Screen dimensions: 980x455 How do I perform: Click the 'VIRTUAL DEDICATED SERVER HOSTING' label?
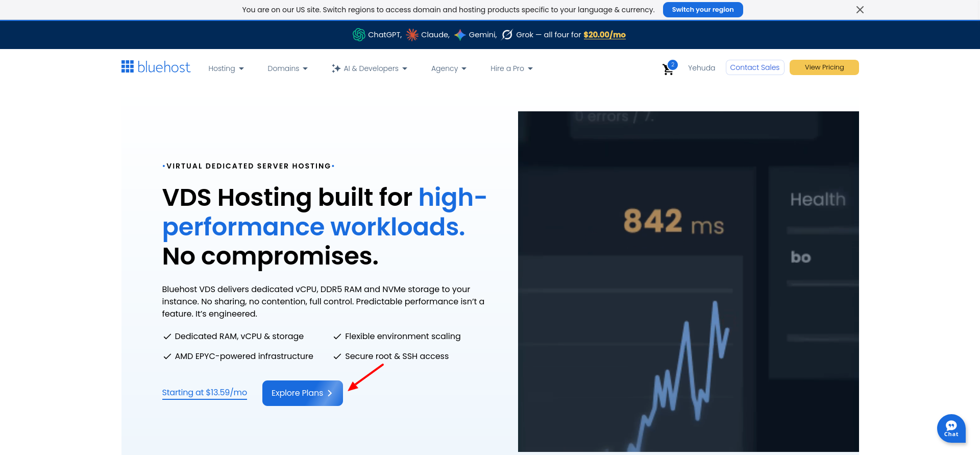click(249, 166)
